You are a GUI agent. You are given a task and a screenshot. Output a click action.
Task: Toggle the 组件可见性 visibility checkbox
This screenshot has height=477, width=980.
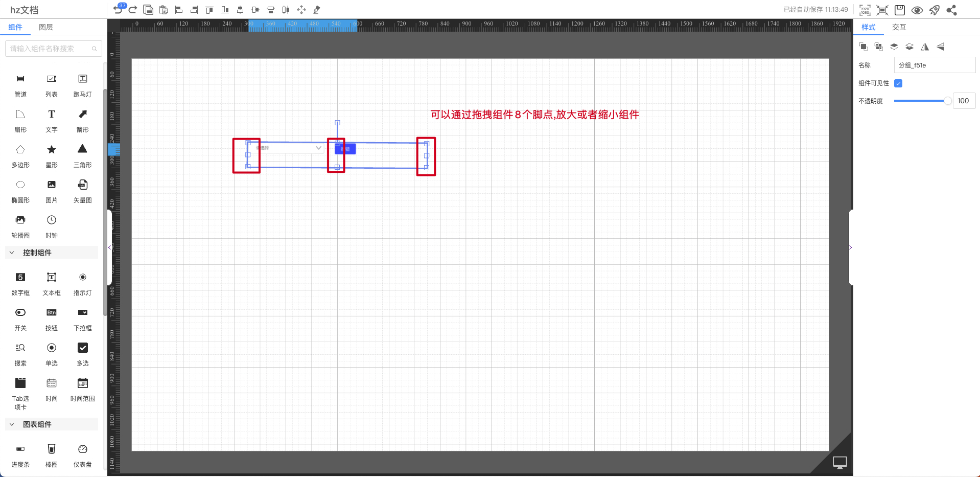coord(898,83)
